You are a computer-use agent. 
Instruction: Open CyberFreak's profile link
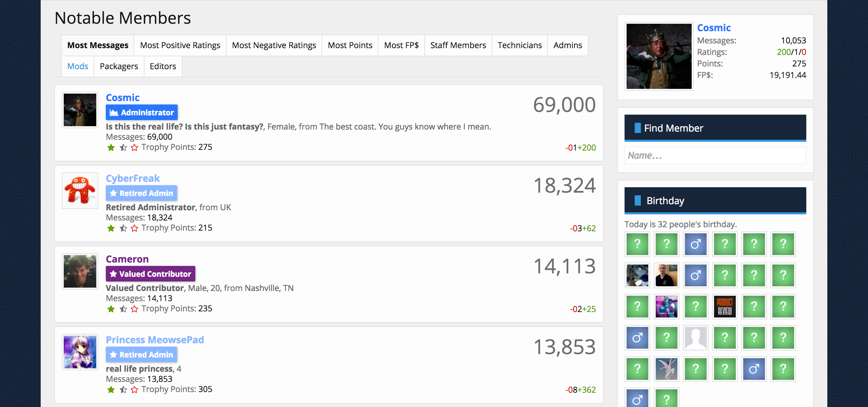tap(133, 178)
